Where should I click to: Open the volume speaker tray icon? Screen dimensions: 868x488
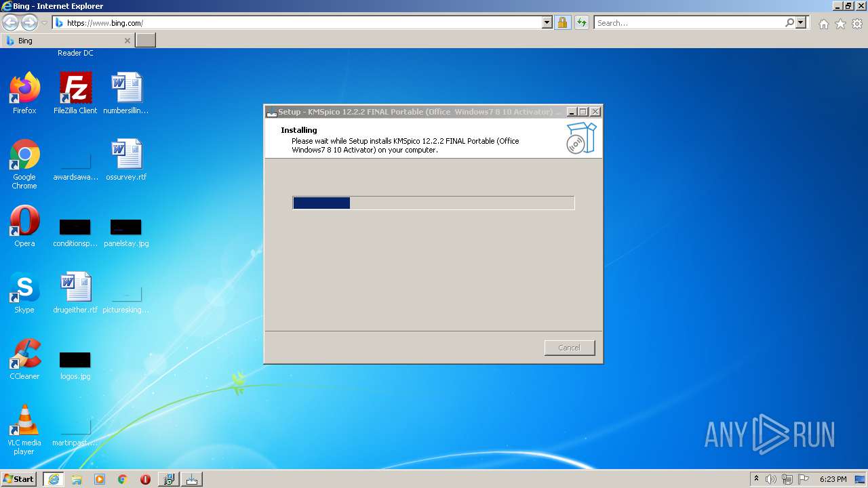(x=771, y=479)
